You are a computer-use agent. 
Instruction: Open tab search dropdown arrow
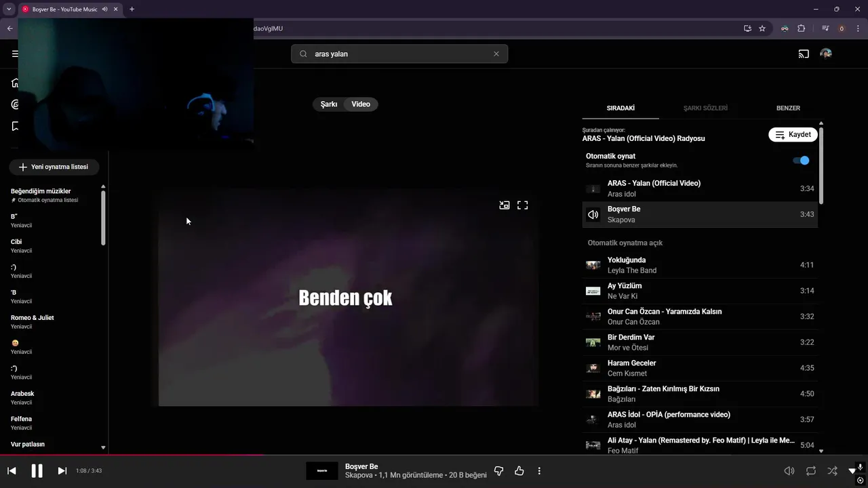click(9, 9)
